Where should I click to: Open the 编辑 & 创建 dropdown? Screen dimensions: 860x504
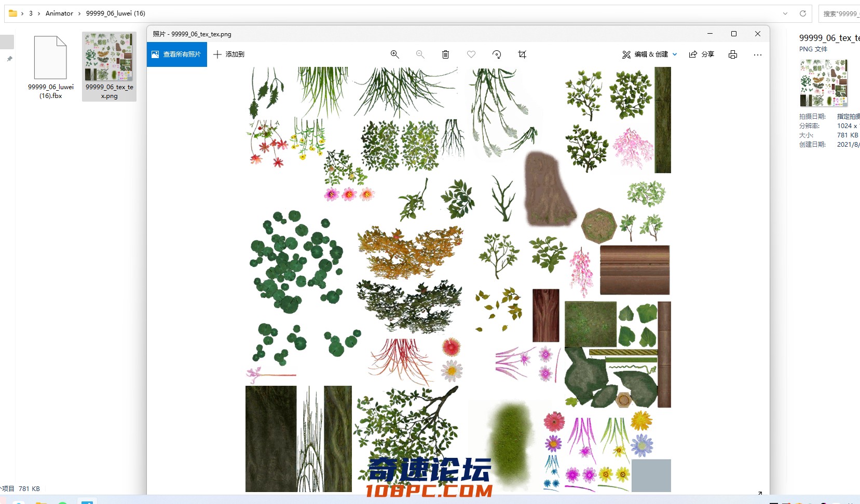[650, 54]
